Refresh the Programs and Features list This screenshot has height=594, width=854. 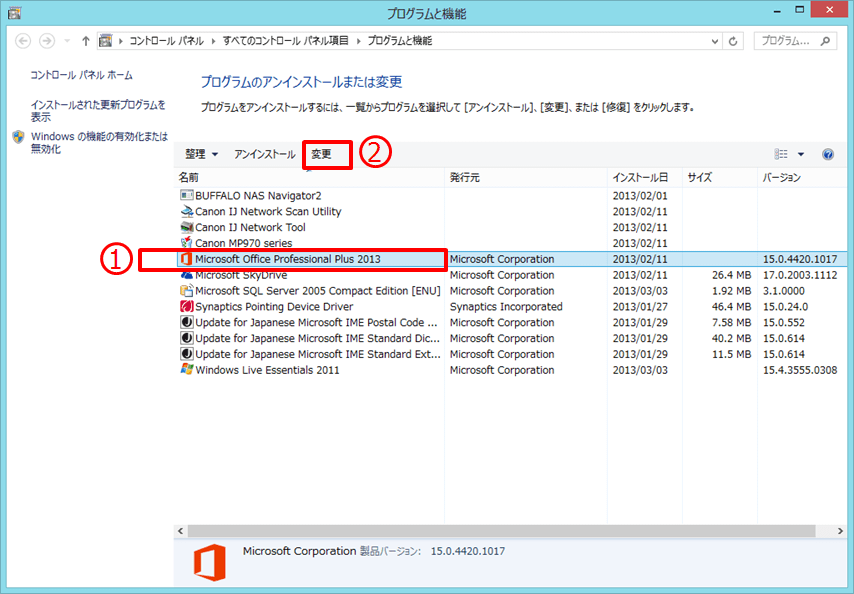733,41
